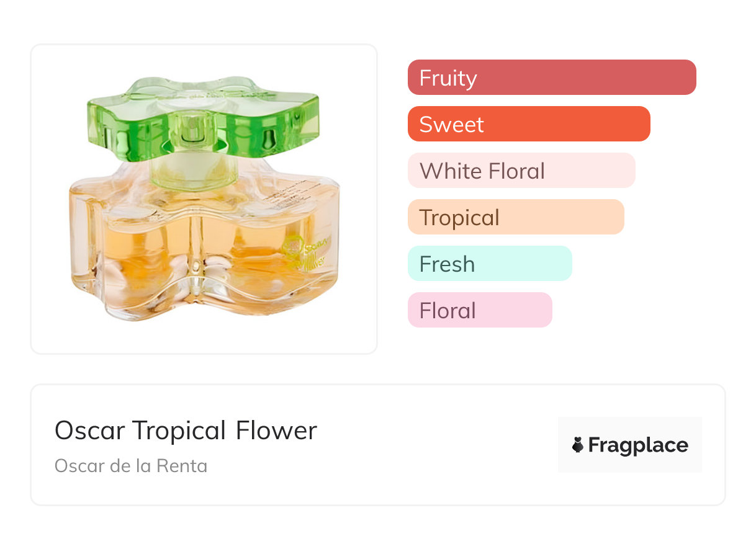Click the word "Flower" in the perfume title
This screenshot has height=536, width=756.
coord(276,431)
